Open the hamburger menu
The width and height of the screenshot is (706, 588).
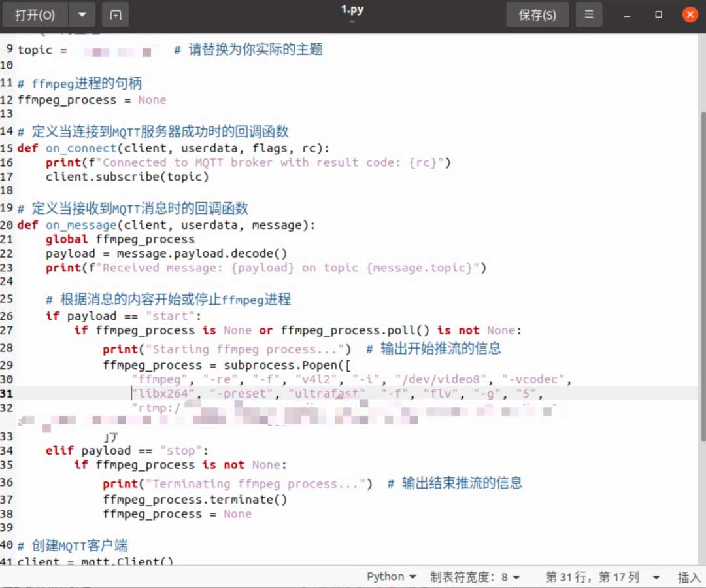coord(589,14)
